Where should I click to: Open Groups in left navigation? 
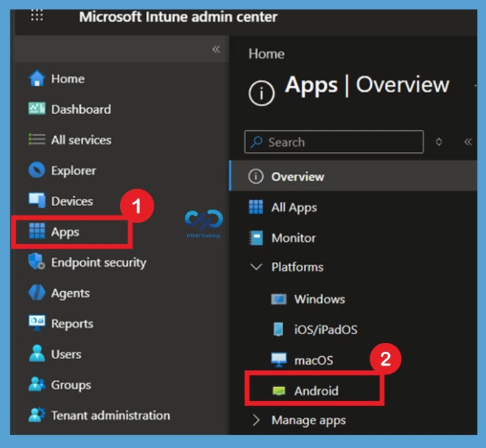(x=71, y=385)
